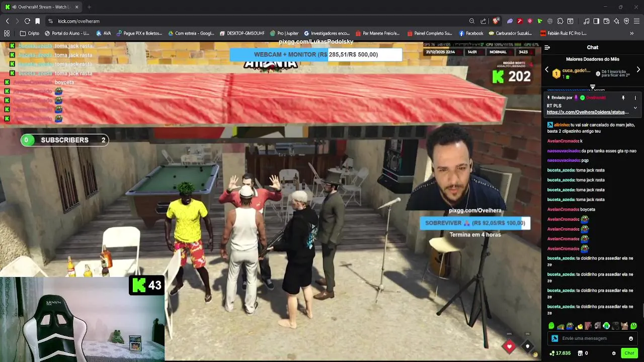
Task: Open the green cursor extension
Action: point(540,21)
